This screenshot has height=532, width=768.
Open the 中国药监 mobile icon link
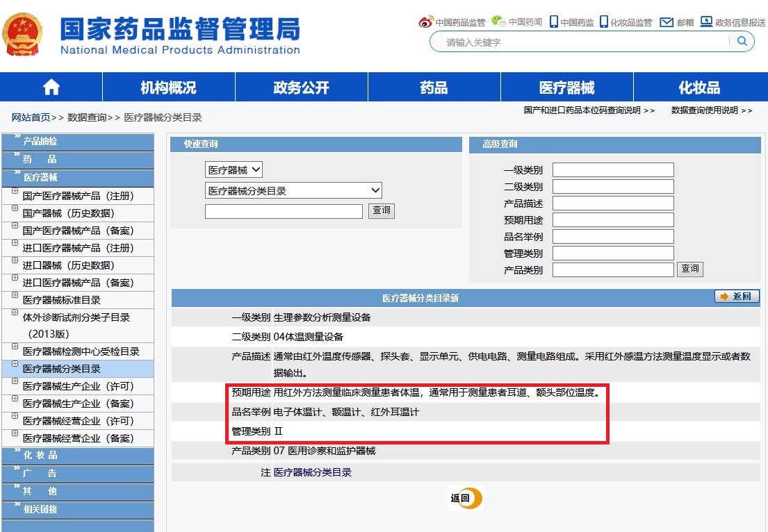pos(571,22)
